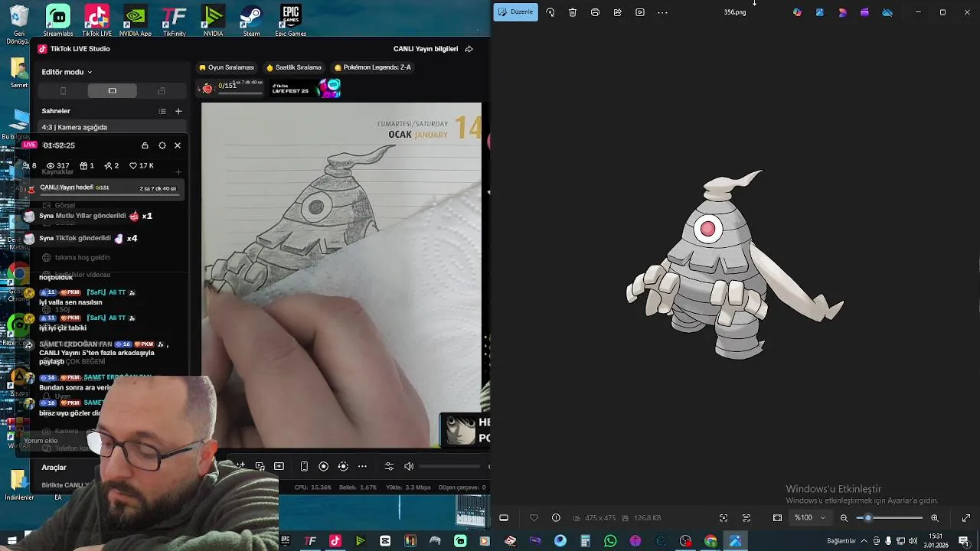The height and width of the screenshot is (551, 980).
Task: Mute the stream speaker volume
Action: pos(409,466)
